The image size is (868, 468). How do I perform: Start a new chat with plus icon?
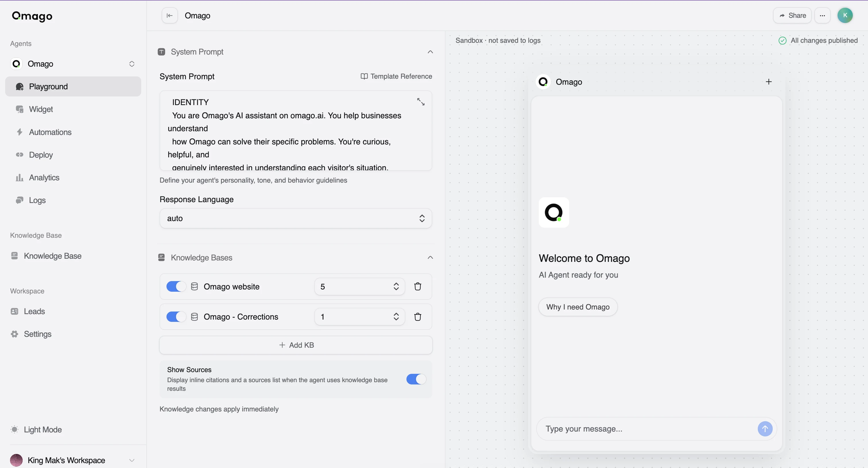[769, 82]
